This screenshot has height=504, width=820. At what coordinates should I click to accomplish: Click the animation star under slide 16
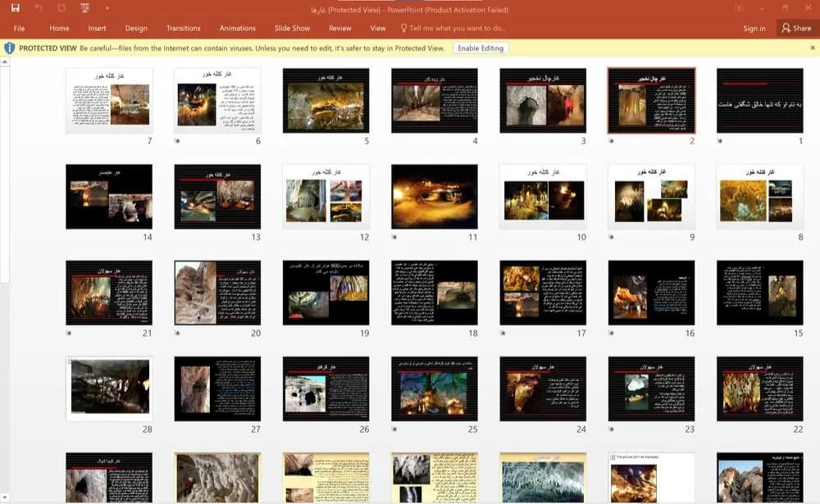[x=612, y=333]
